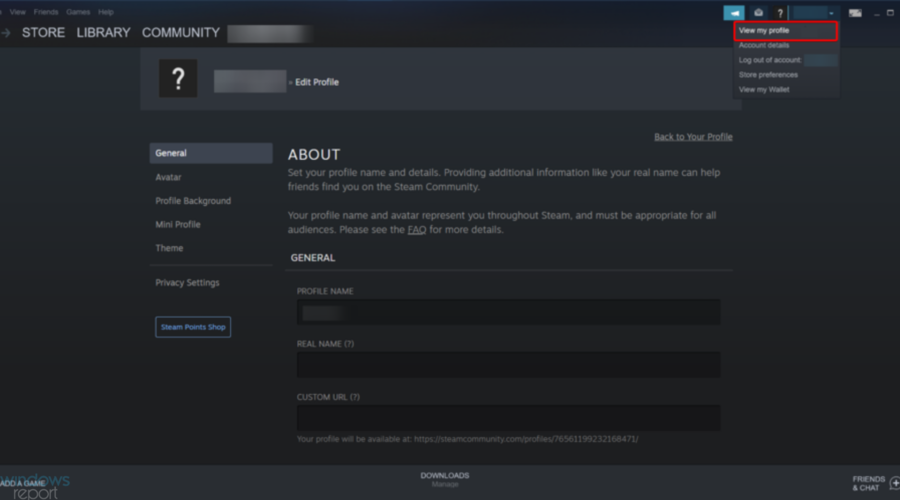Click the Edit Profile breadcrumb text
Image resolution: width=900 pixels, height=500 pixels.
tap(317, 82)
